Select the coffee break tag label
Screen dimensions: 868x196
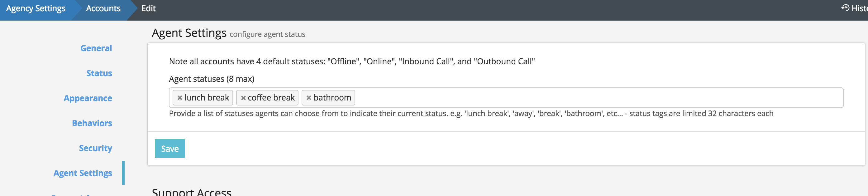tap(271, 98)
